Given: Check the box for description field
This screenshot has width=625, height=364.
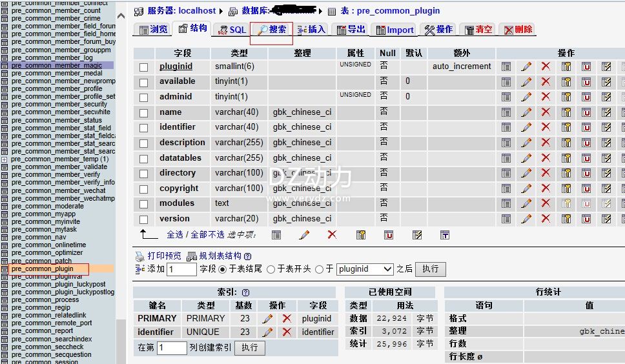Looking at the screenshot, I should click(x=144, y=143).
